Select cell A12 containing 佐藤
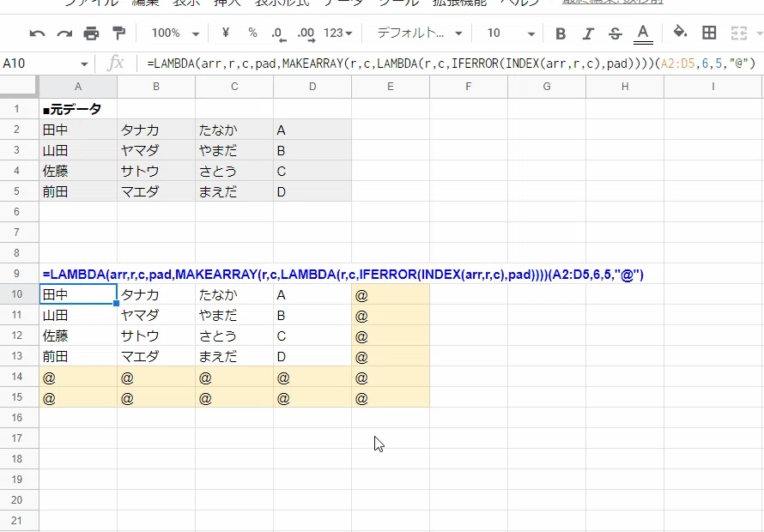The height and width of the screenshot is (532, 764). tap(78, 336)
